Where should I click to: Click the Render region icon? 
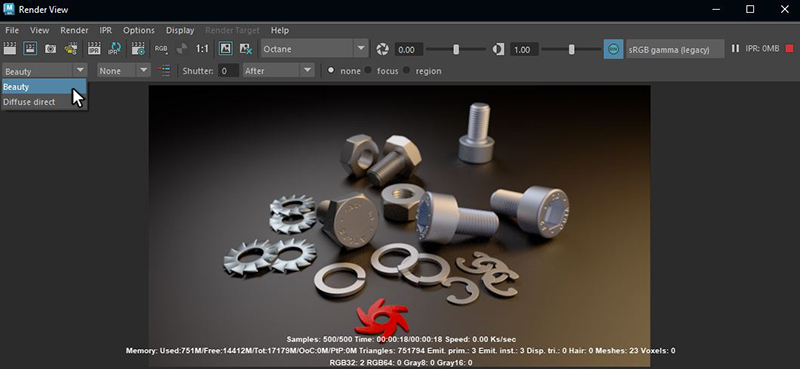tap(30, 49)
